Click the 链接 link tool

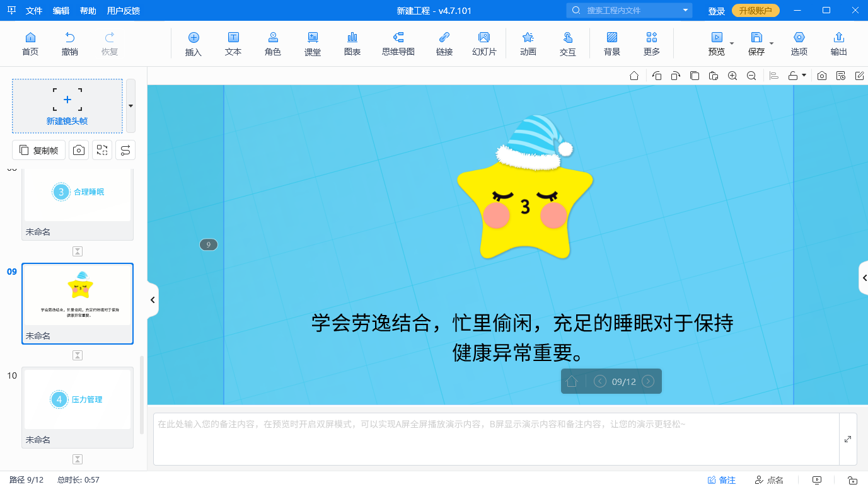click(444, 43)
